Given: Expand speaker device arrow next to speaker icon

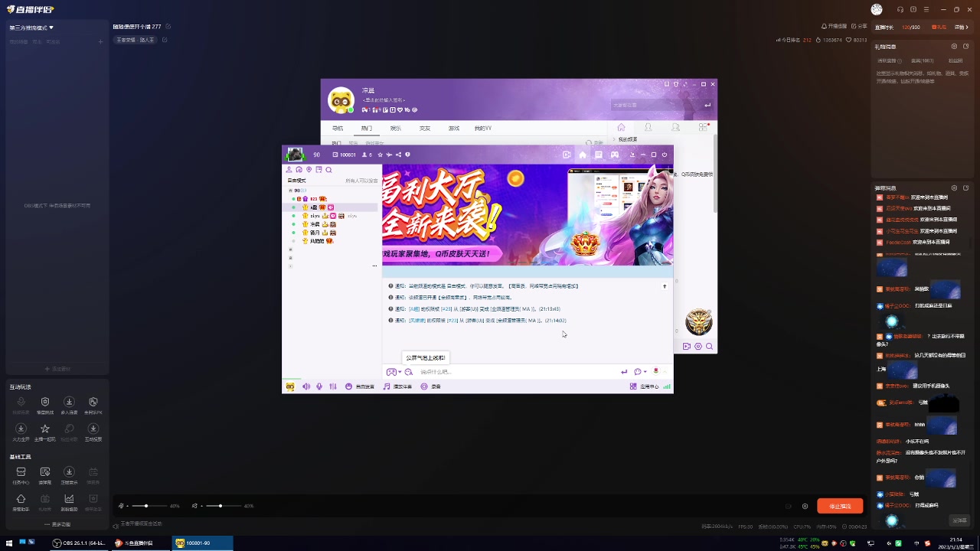Looking at the screenshot, I should tap(201, 506).
